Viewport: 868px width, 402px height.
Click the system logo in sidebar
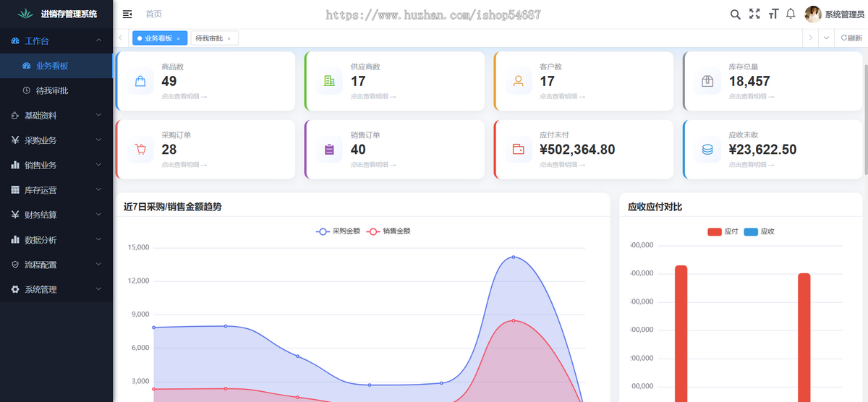pyautogui.click(x=25, y=14)
